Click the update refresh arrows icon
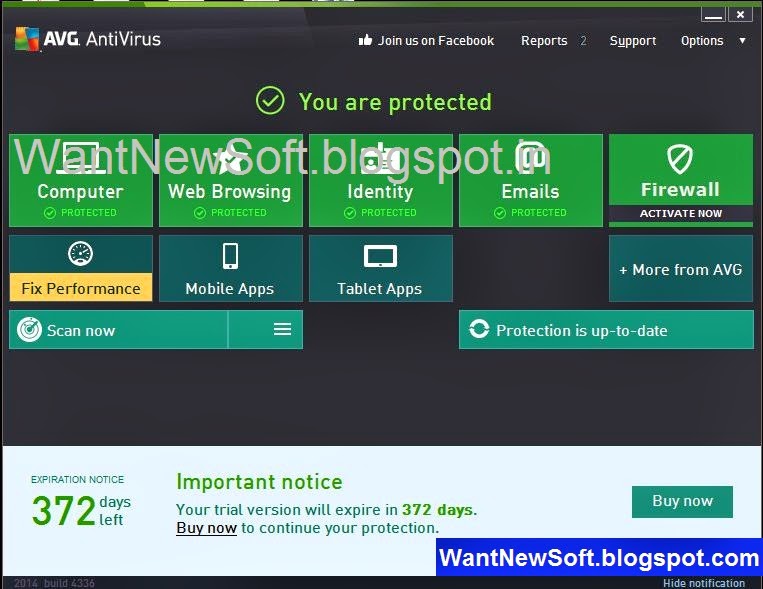The height and width of the screenshot is (589, 763). tap(479, 330)
